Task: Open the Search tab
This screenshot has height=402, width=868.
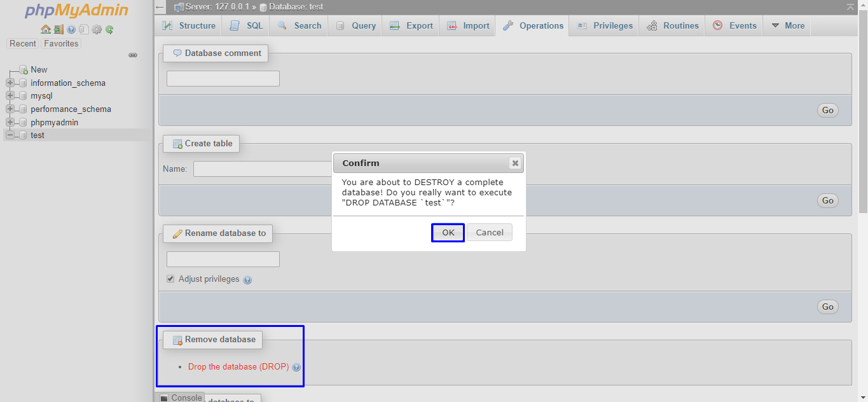Action: tap(299, 25)
